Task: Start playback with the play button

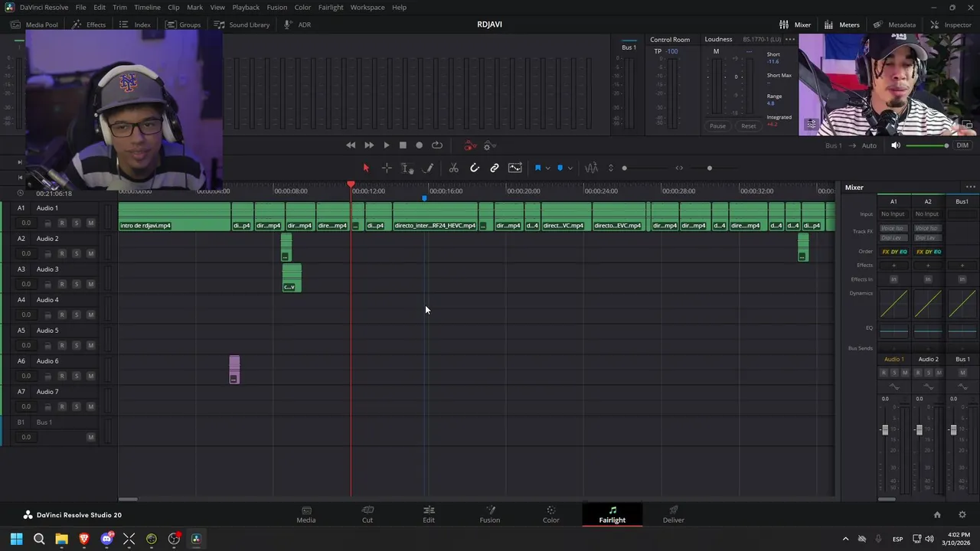Action: point(386,145)
